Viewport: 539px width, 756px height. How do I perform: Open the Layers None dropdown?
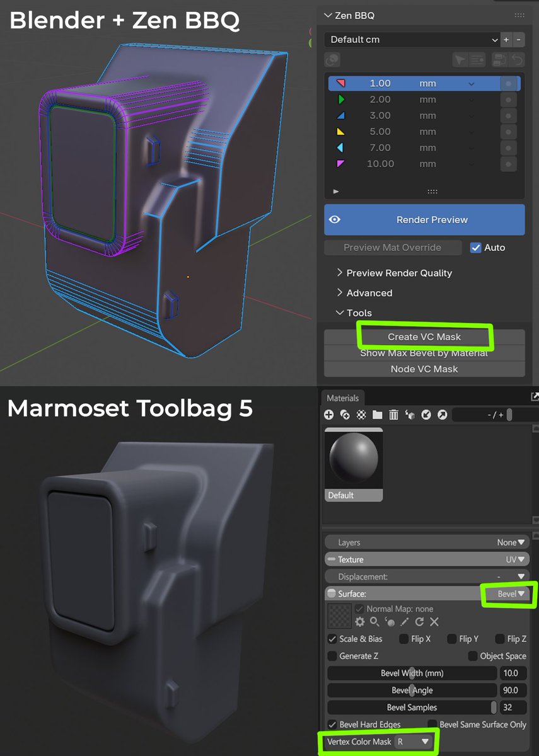tap(511, 542)
